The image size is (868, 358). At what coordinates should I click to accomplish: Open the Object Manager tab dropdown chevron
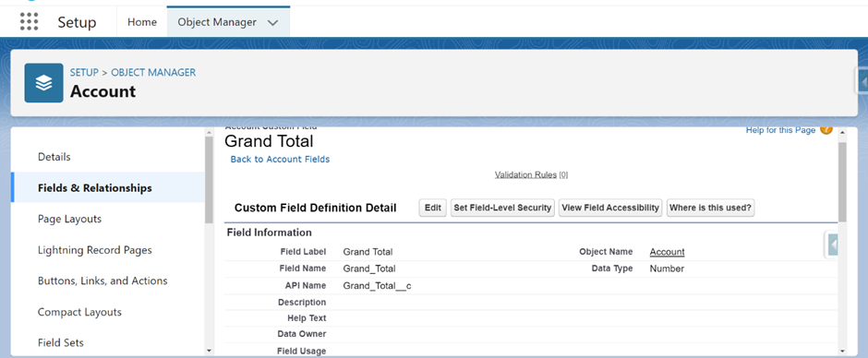[x=272, y=23]
